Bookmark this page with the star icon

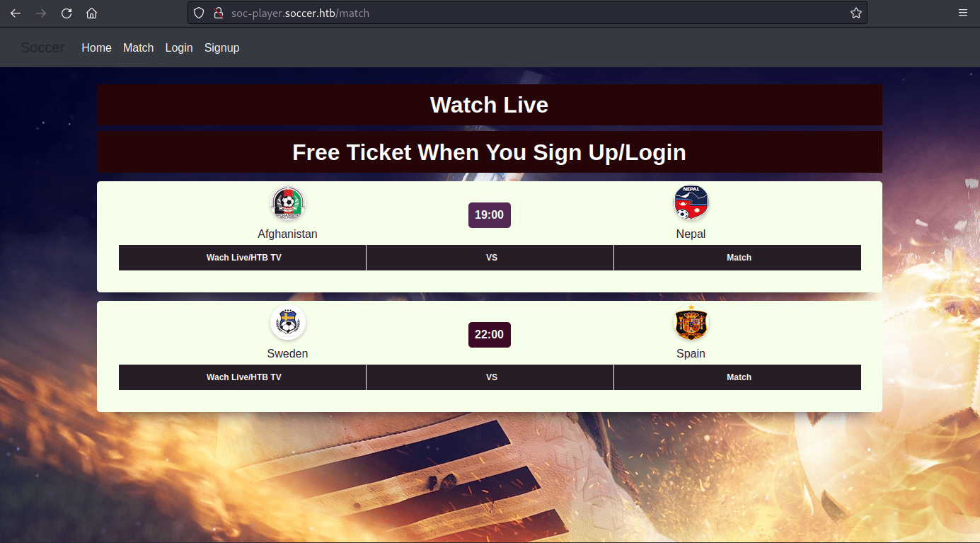[x=855, y=13]
